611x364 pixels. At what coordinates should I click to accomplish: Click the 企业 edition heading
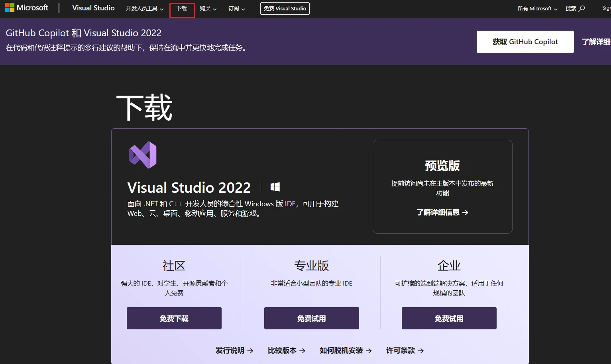pos(449,266)
